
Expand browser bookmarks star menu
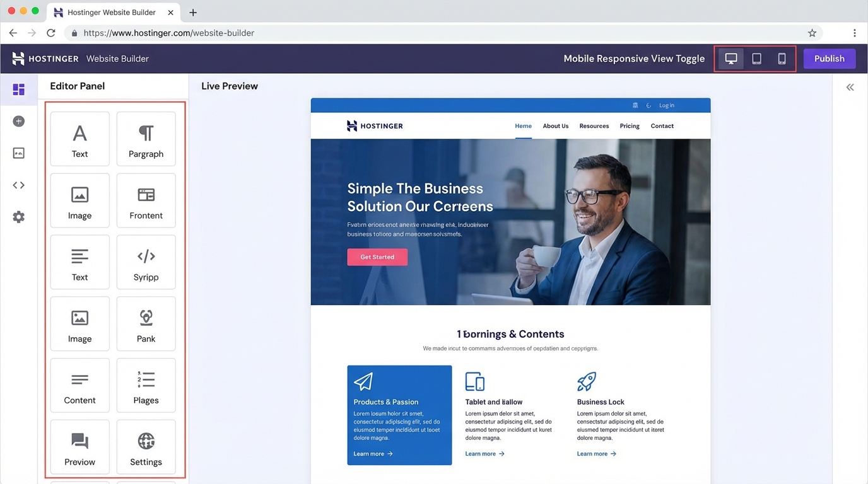(x=812, y=32)
